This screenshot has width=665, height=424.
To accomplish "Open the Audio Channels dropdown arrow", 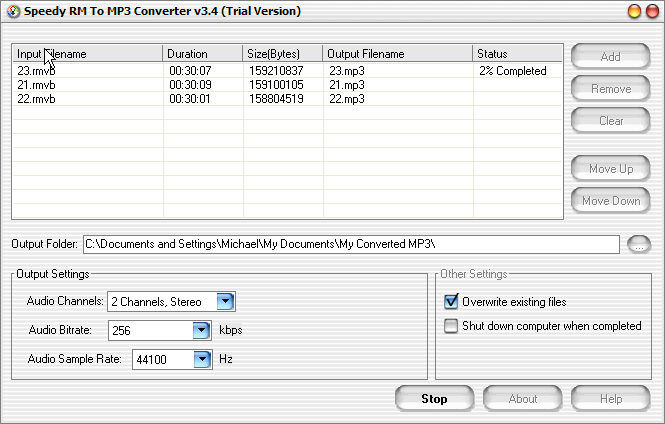I will [x=225, y=301].
